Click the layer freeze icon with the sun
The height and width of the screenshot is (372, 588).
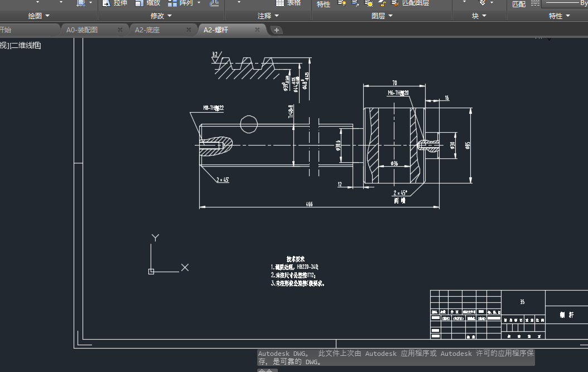369,3
